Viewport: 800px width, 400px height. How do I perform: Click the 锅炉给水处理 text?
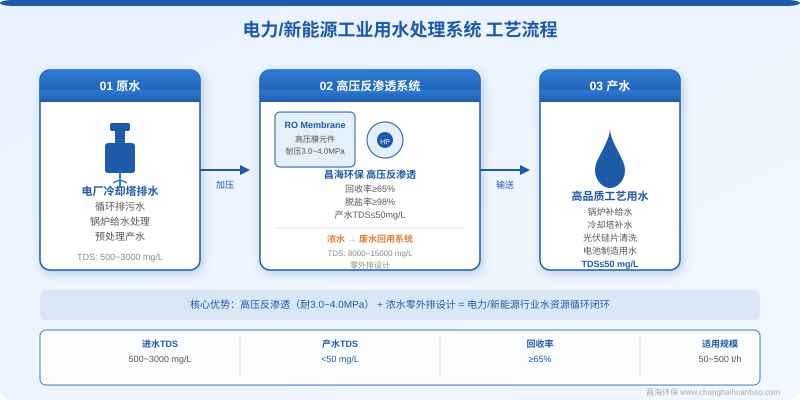point(120,221)
